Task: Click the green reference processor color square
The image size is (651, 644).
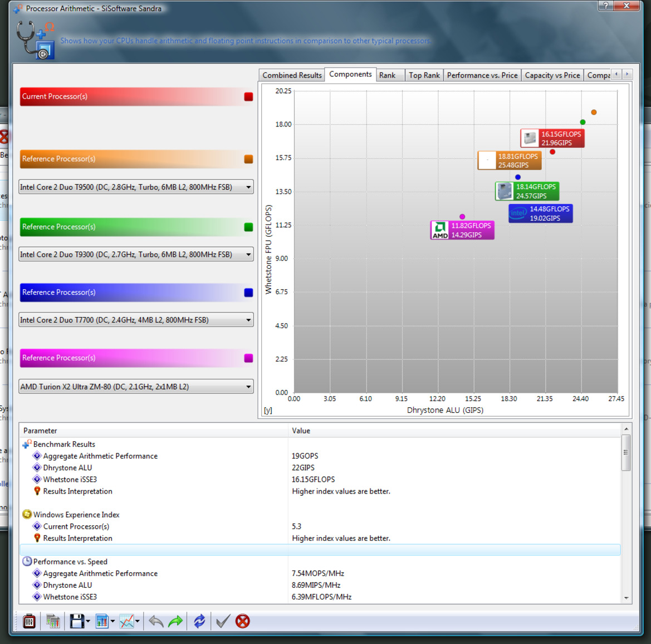Action: click(x=248, y=227)
